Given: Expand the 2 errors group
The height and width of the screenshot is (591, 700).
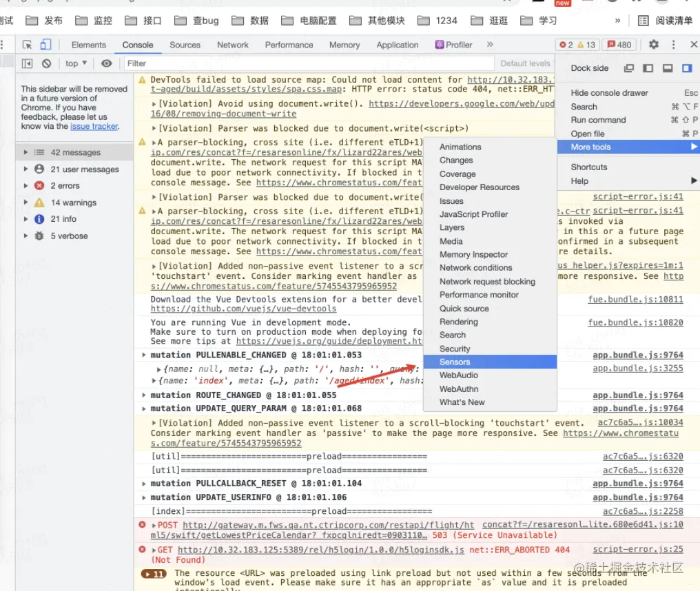Looking at the screenshot, I should tap(26, 186).
